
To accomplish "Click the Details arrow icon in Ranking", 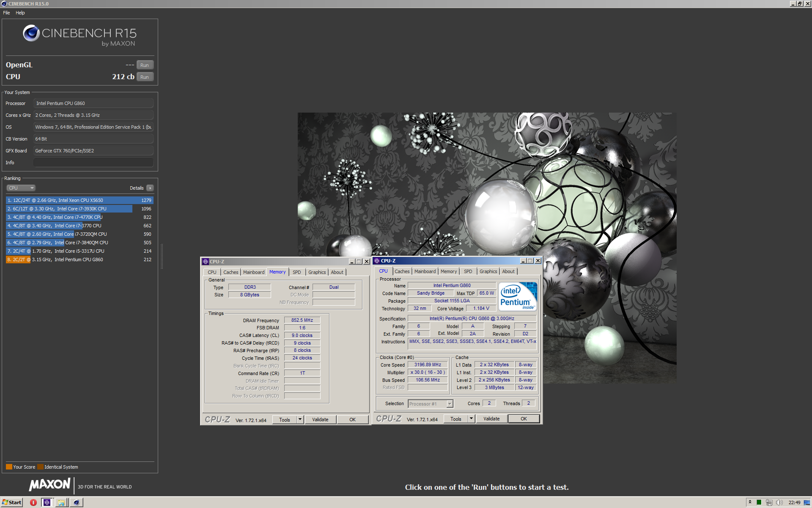I will tap(150, 188).
